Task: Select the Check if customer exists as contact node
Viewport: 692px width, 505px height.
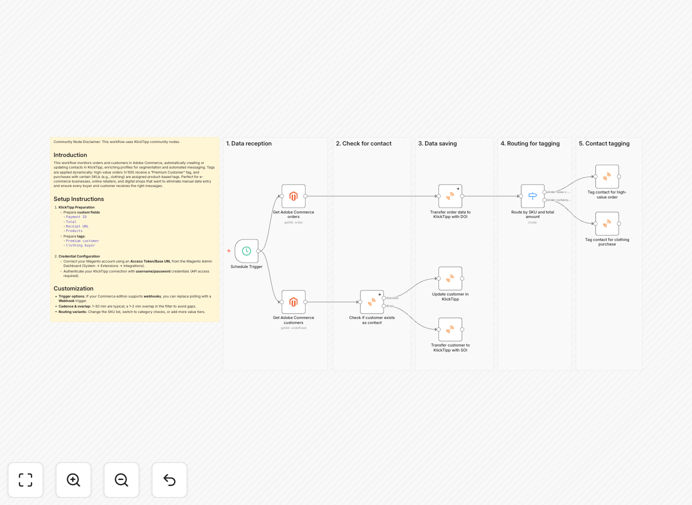Action: click(x=372, y=302)
